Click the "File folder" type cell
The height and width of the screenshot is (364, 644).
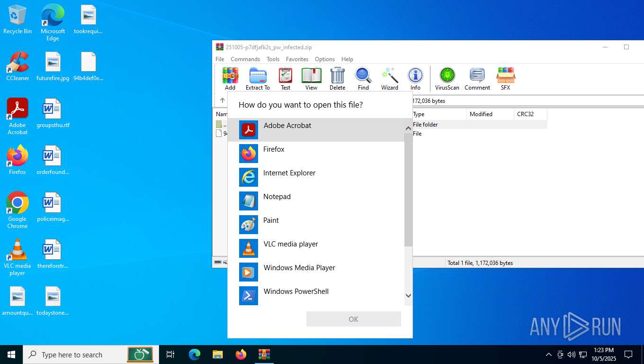[425, 125]
